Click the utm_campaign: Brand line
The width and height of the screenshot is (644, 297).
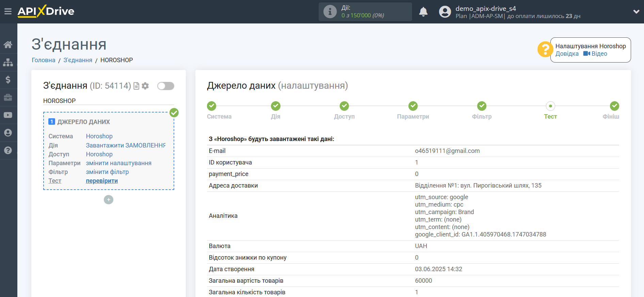pos(445,212)
